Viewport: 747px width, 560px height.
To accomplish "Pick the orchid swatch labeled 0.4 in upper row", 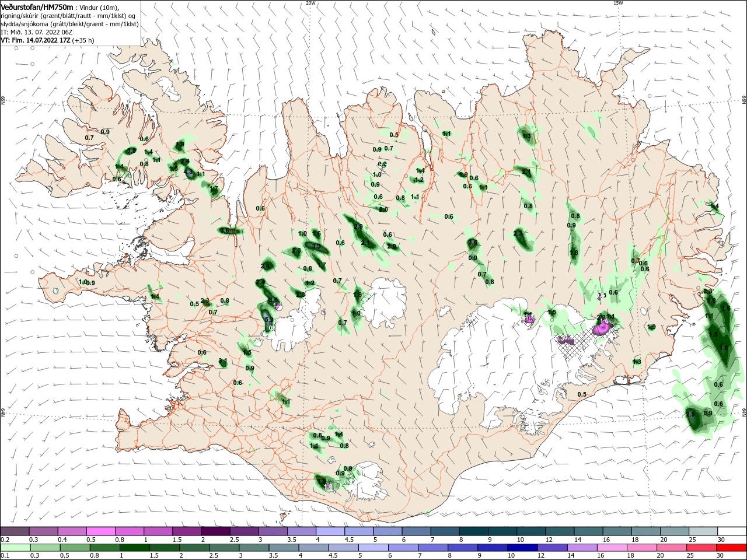I will [72, 531].
